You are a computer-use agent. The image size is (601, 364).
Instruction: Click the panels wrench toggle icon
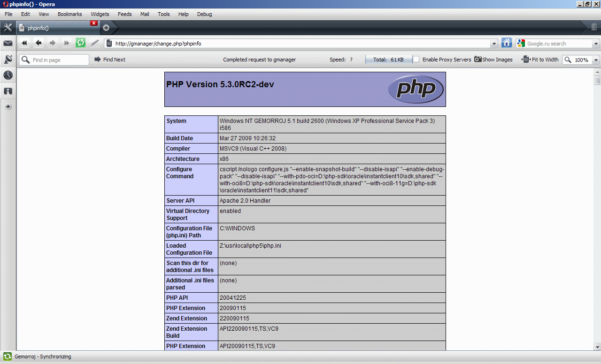[x=8, y=28]
